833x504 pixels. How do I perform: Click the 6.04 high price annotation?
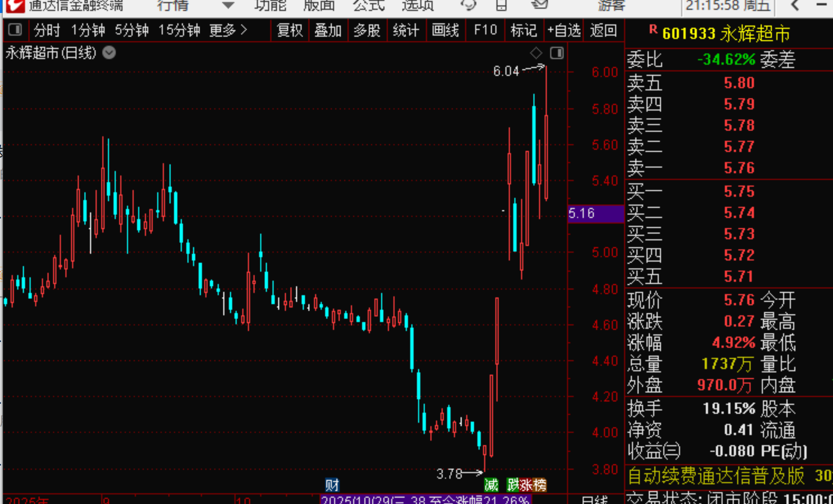point(506,71)
